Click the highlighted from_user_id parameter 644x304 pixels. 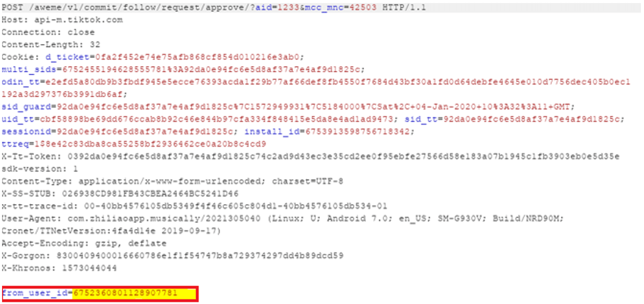pos(100,294)
